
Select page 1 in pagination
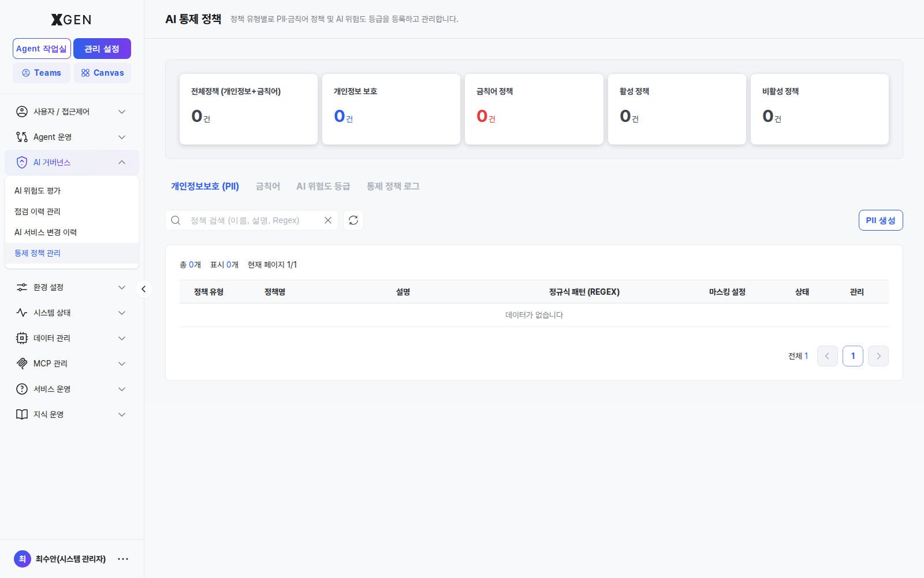(x=853, y=356)
